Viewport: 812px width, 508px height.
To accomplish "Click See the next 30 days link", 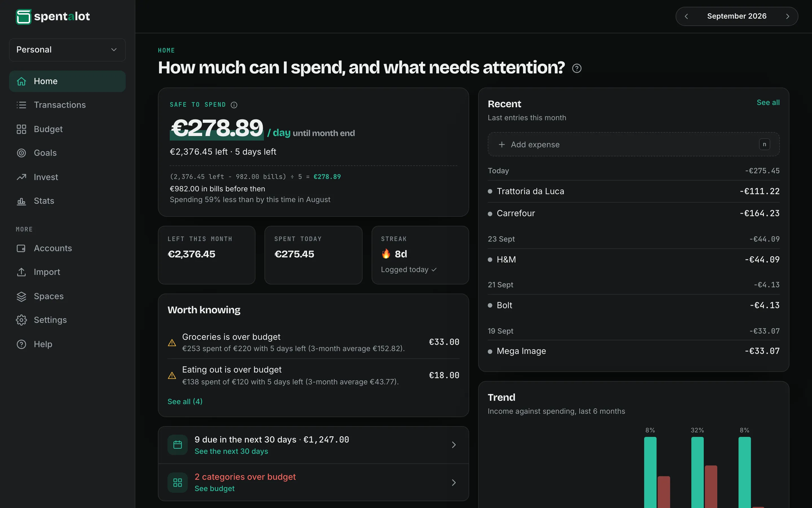I will point(231,451).
